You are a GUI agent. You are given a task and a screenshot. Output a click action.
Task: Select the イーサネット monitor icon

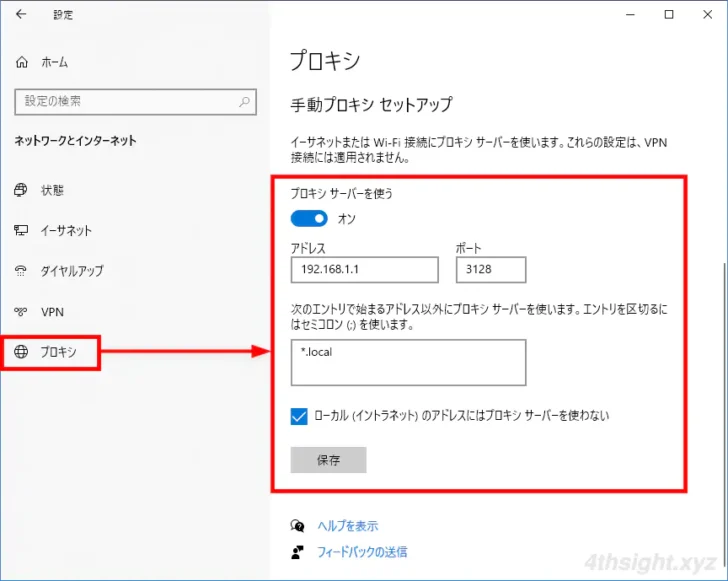click(x=21, y=230)
